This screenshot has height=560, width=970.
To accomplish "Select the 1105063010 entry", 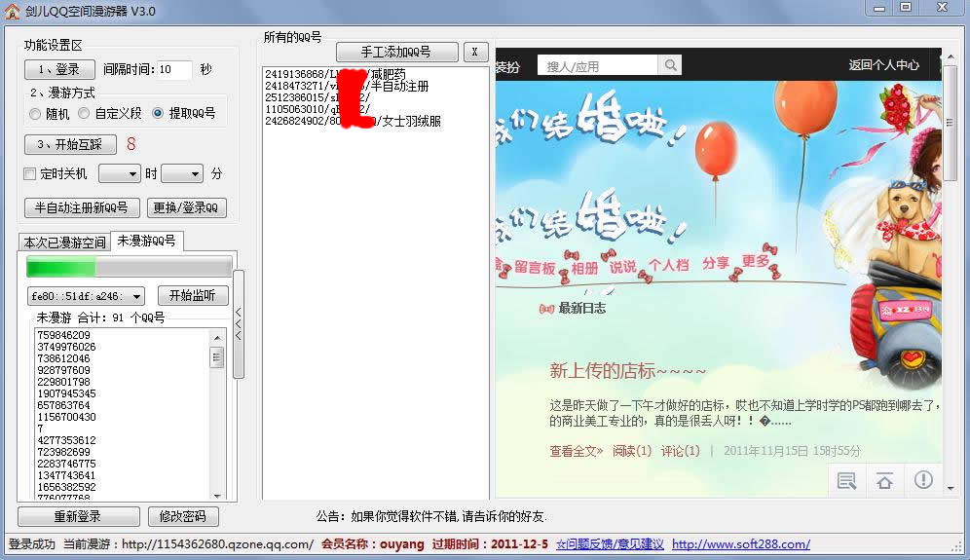I will point(317,109).
